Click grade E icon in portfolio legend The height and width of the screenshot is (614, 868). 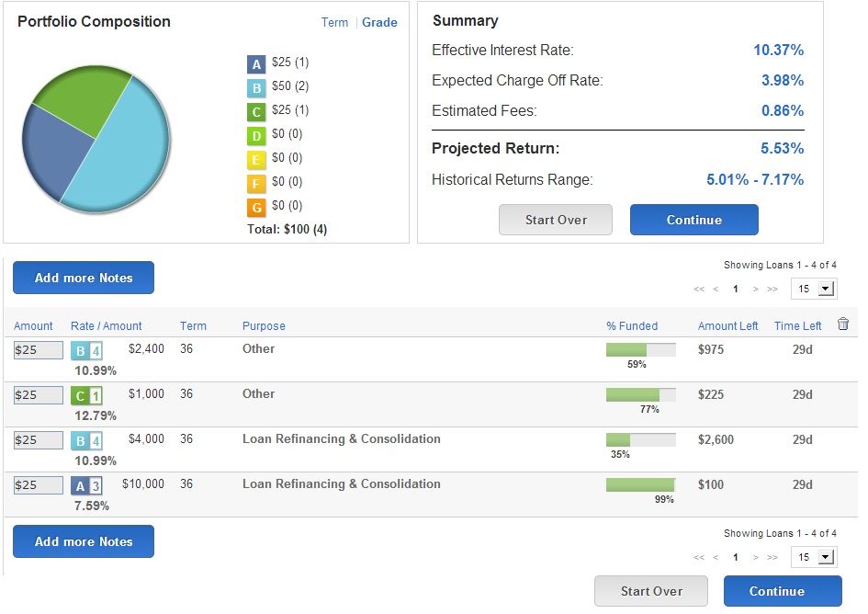[x=256, y=160]
